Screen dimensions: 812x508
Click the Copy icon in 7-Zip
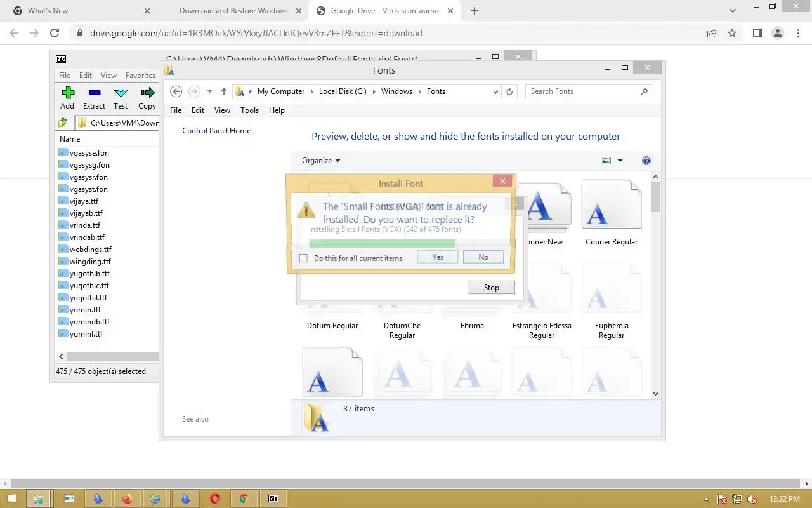148,93
